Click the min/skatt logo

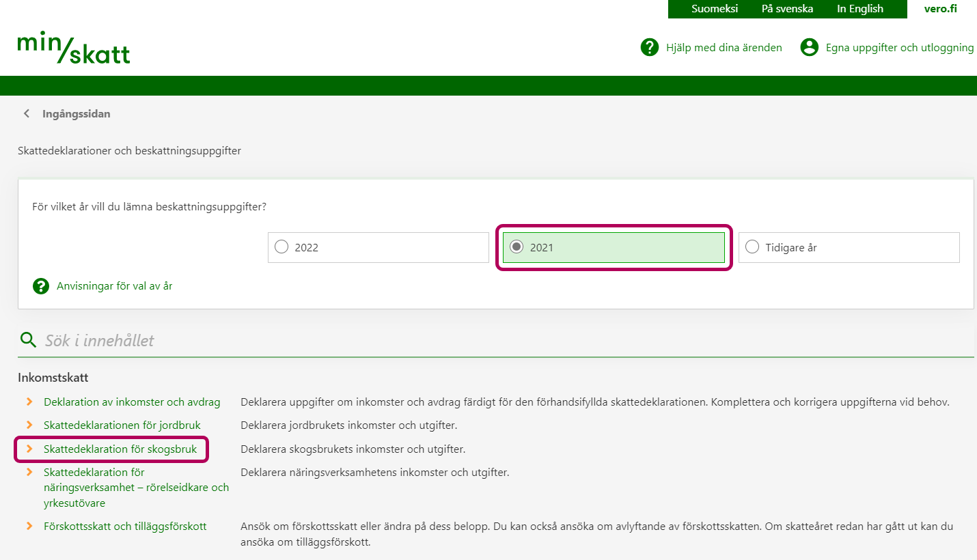coord(74,48)
